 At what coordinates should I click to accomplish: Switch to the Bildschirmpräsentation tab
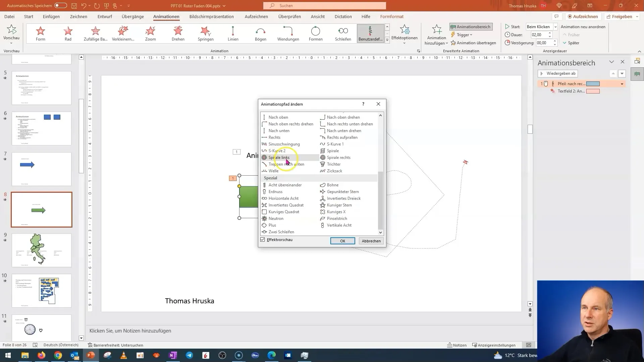212,16
